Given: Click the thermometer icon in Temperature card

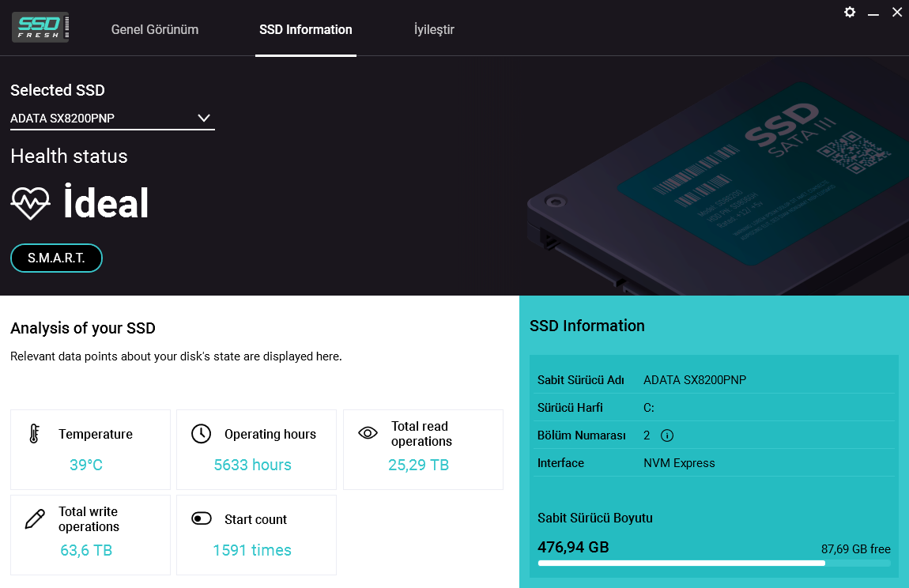Looking at the screenshot, I should click(x=34, y=434).
